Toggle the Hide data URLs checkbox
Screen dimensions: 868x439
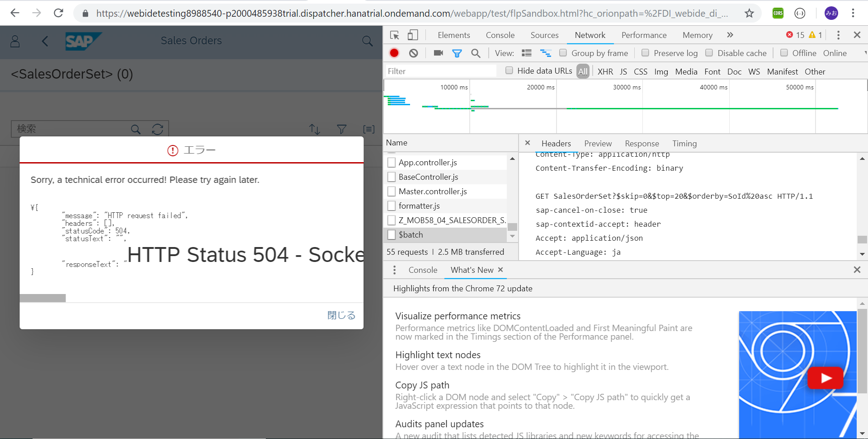tap(509, 70)
